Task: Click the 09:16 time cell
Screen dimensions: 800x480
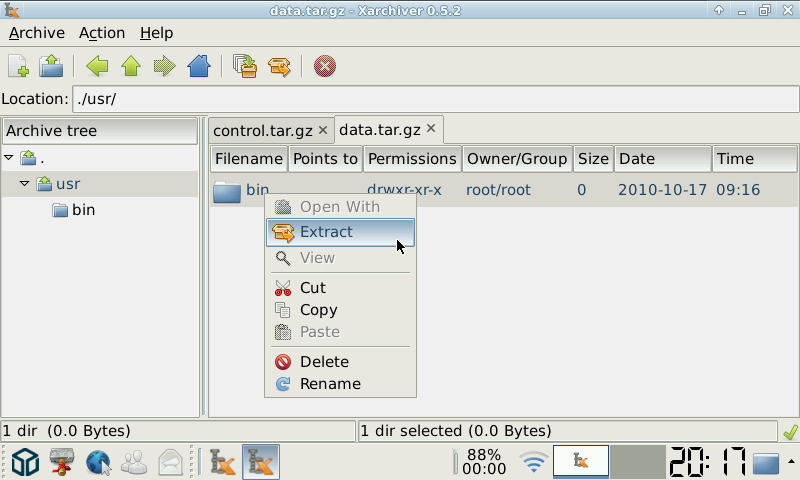Action: tap(738, 190)
